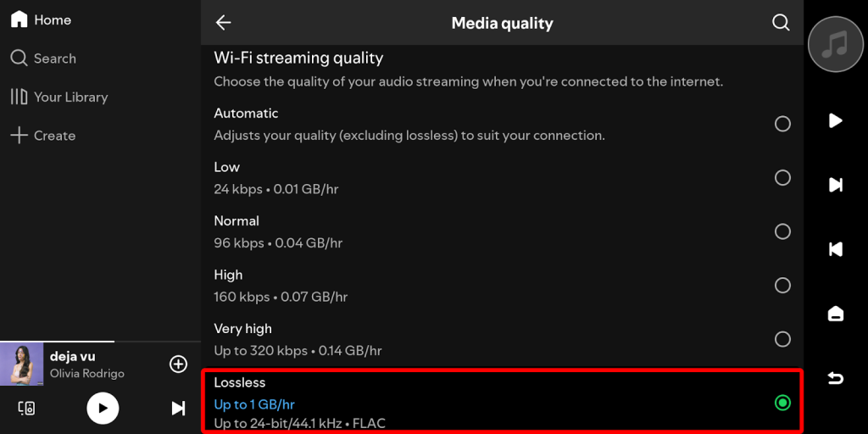Go to previous track in right panel
Screen dimensions: 868x434
pos(835,249)
